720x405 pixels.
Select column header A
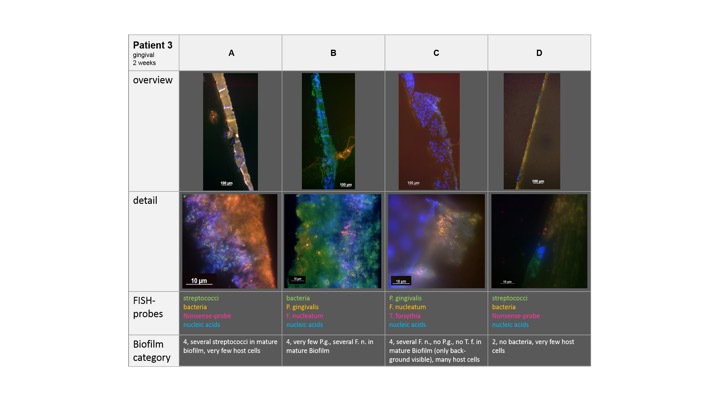pyautogui.click(x=231, y=52)
